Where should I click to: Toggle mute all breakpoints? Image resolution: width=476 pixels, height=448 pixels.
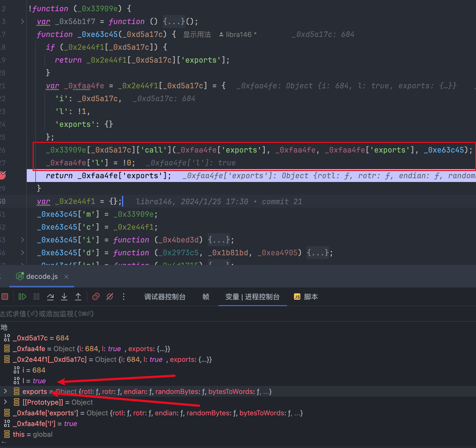(x=110, y=297)
